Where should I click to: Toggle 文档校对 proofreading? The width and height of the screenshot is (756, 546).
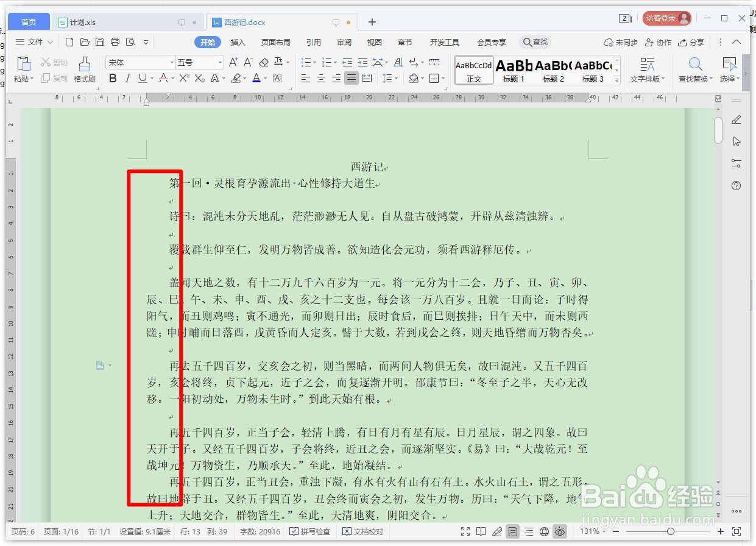363,532
